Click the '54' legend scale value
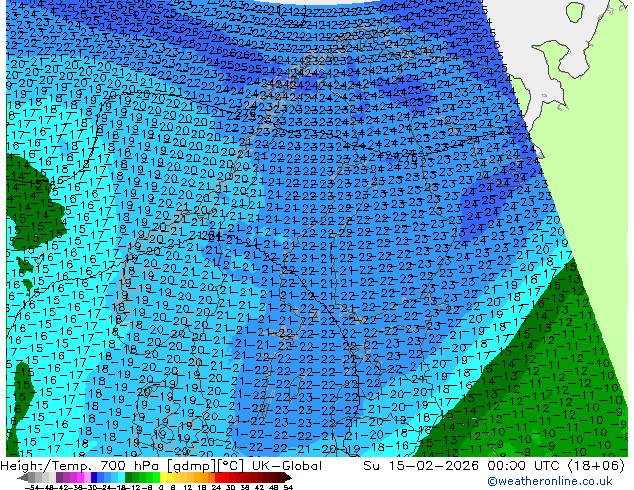This screenshot has height=490, width=634. (288, 488)
